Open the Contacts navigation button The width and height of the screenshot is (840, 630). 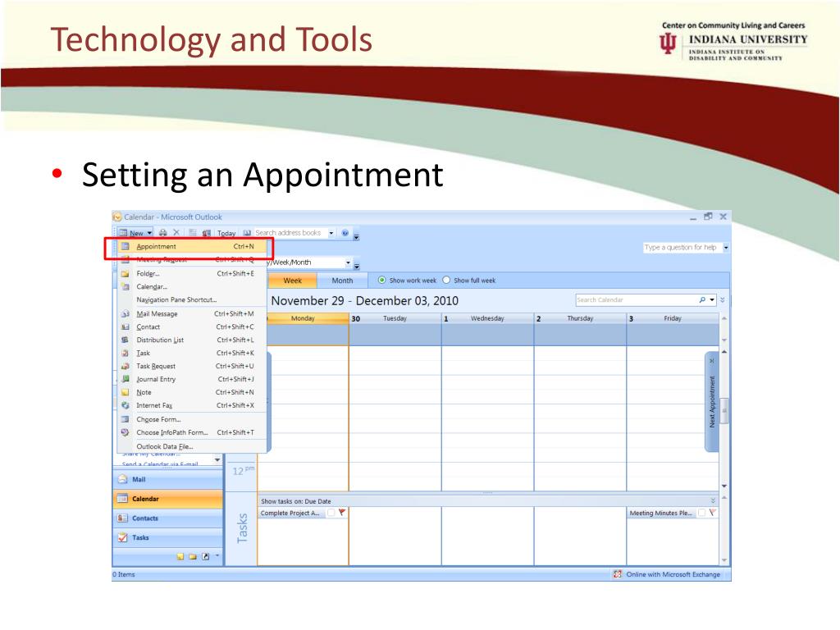tap(167, 518)
